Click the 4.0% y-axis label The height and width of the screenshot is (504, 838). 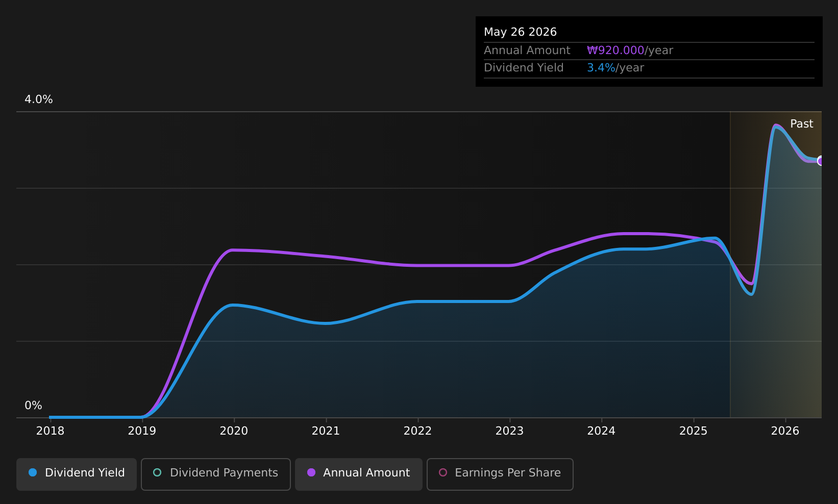[39, 99]
